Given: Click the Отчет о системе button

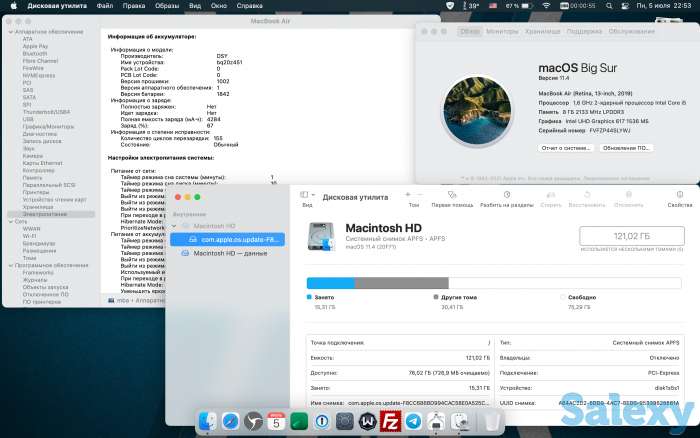Looking at the screenshot, I should (x=566, y=148).
